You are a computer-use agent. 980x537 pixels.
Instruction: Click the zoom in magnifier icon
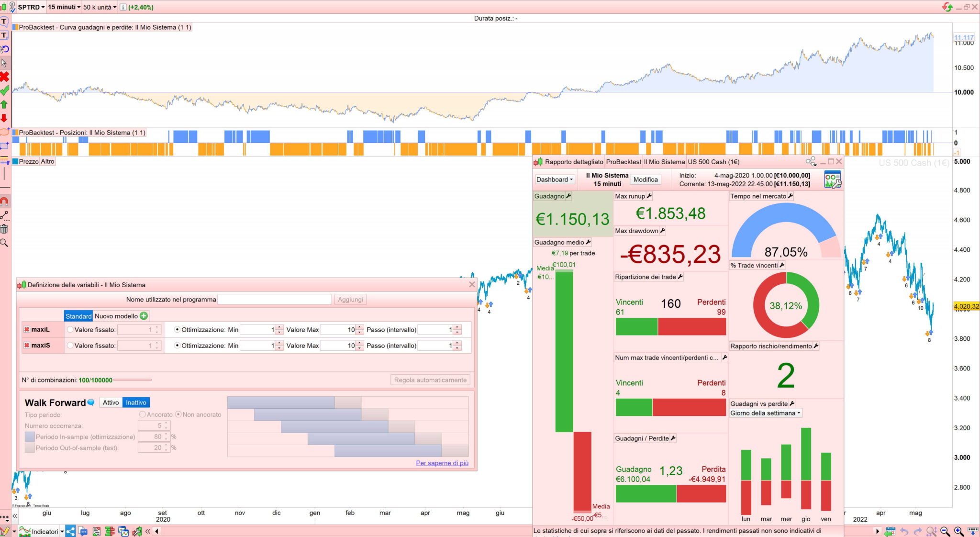pos(958,531)
